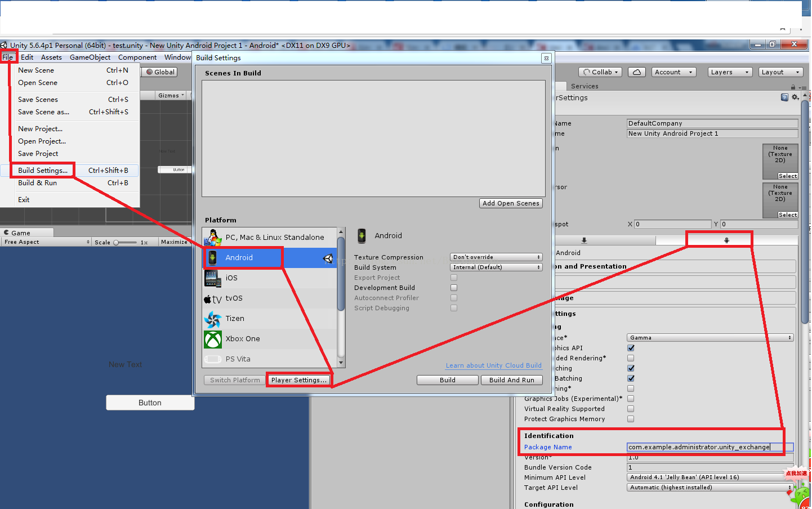Close the Build Settings window
Viewport: 812px width, 509px height.
click(x=546, y=58)
